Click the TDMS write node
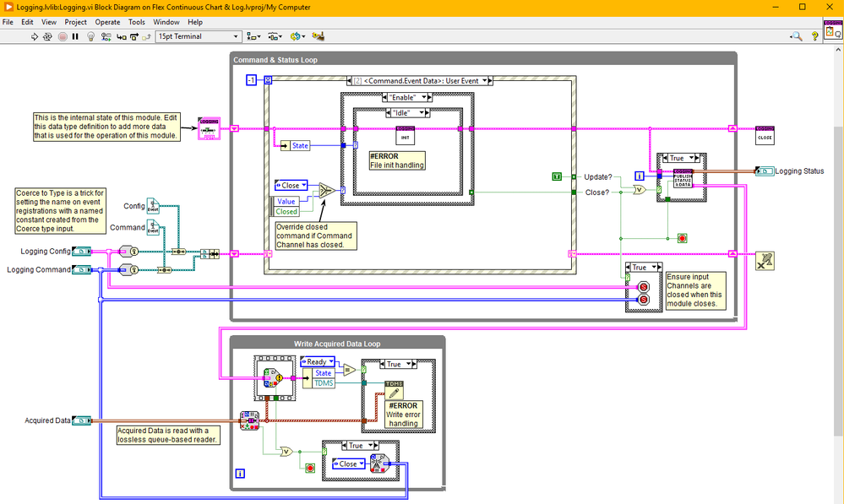The image size is (844, 504). [x=395, y=390]
